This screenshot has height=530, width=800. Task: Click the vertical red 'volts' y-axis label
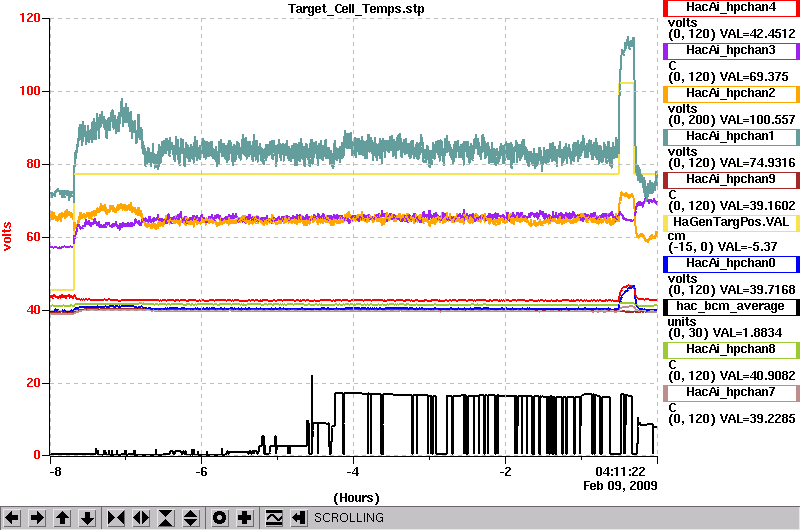coord(7,236)
